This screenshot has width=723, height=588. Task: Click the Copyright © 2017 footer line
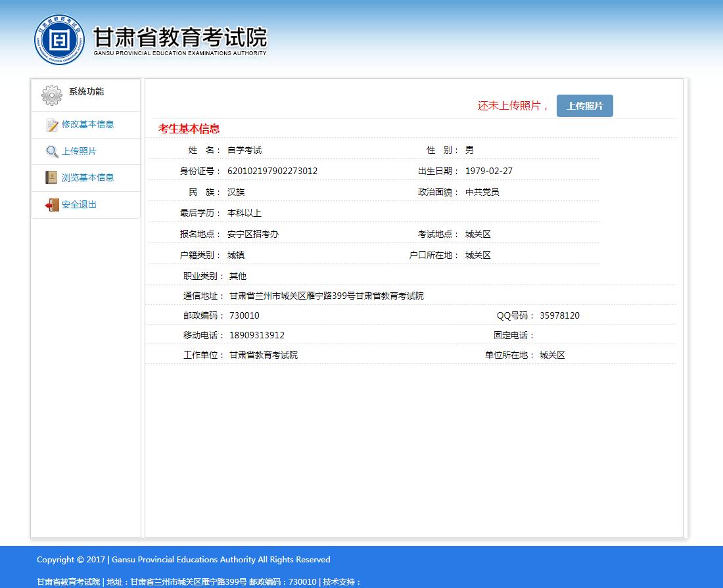click(183, 560)
